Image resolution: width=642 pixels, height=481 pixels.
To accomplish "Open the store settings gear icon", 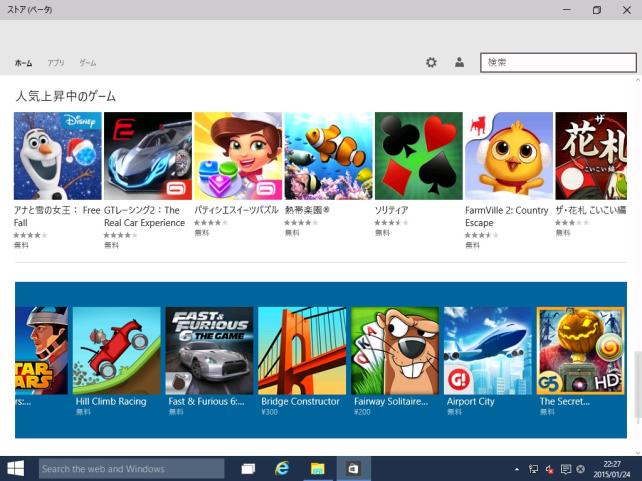I will pyautogui.click(x=431, y=63).
